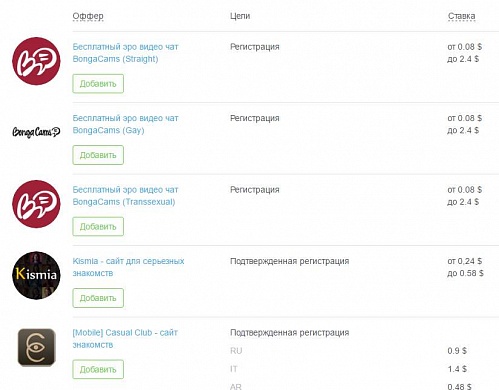Click the Kismia round logo

[x=36, y=275]
